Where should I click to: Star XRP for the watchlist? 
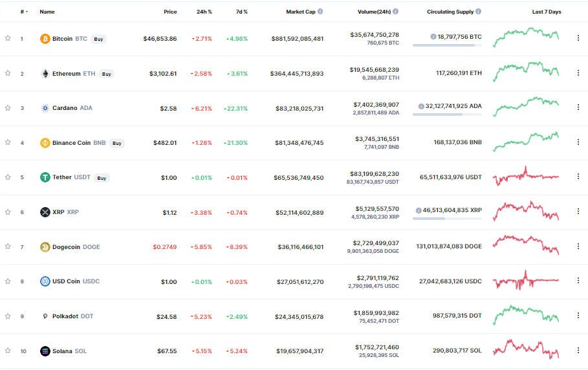click(x=8, y=212)
